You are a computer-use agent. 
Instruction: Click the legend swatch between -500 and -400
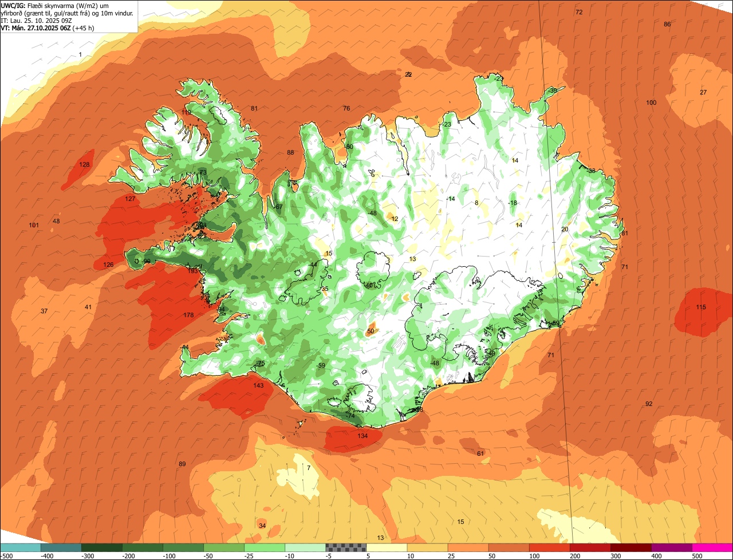(21, 547)
